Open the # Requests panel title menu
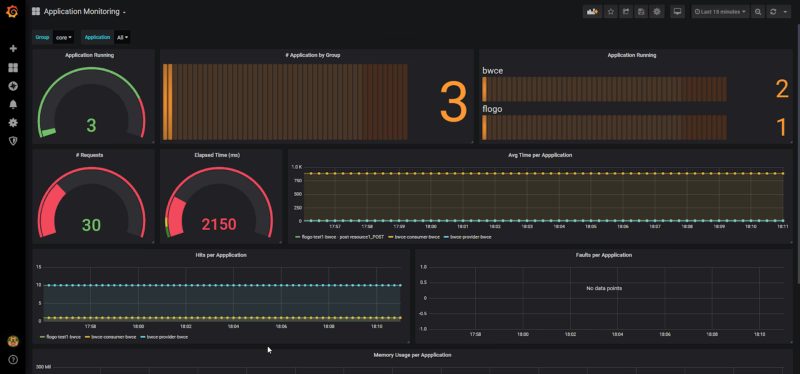The height and width of the screenshot is (374, 800). coord(89,155)
